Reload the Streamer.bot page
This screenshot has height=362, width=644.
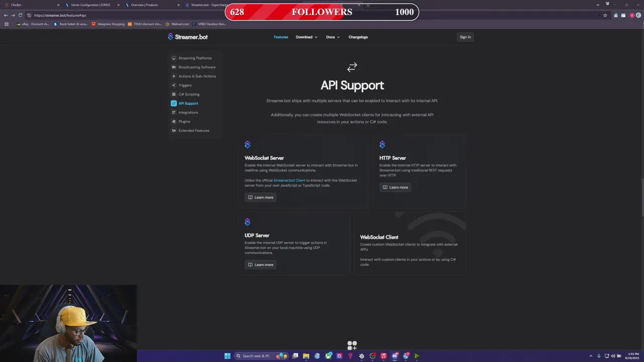(20, 15)
